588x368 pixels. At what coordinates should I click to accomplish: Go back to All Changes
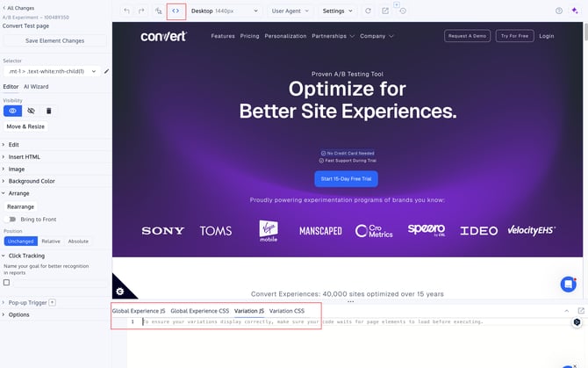18,8
